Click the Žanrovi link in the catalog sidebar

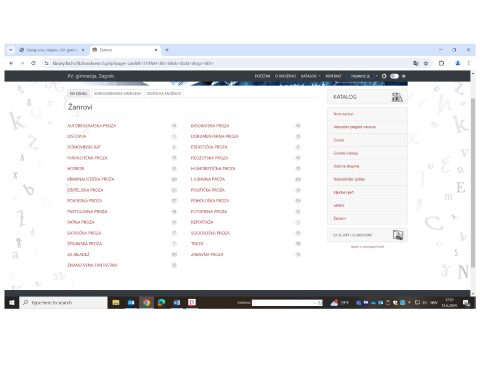point(339,218)
